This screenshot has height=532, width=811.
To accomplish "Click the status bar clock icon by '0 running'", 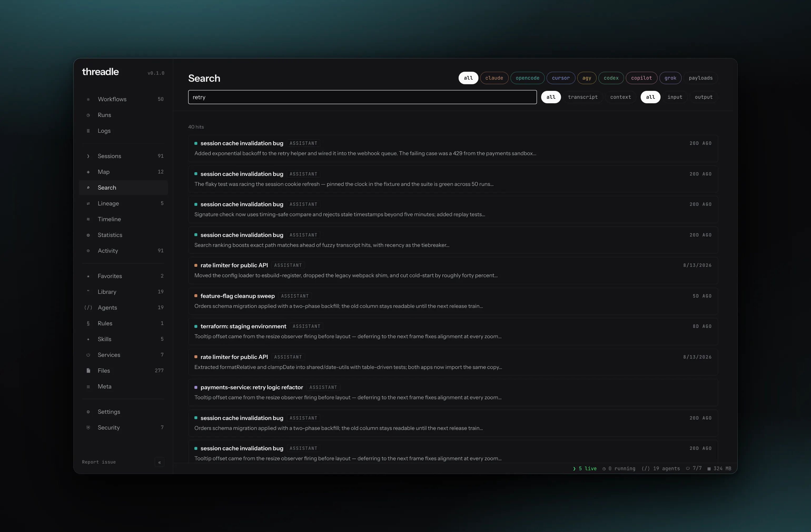I will tap(604, 469).
